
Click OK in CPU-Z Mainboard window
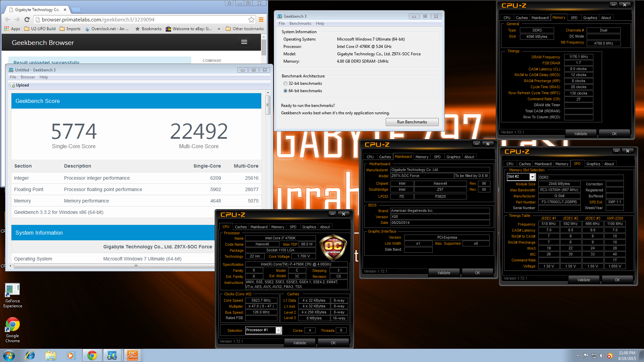pyautogui.click(x=477, y=273)
